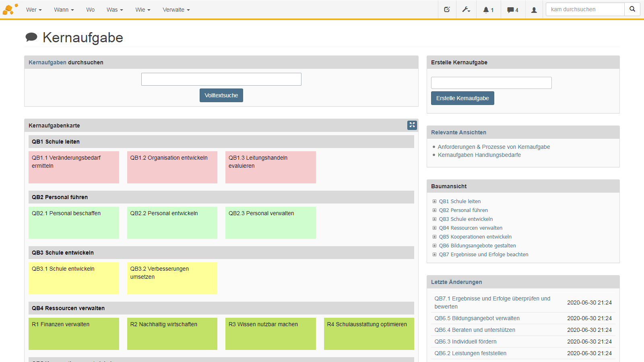Expand QB7 Ergebnisse und Erfolge beachten node
The width and height of the screenshot is (644, 362).
click(x=434, y=255)
